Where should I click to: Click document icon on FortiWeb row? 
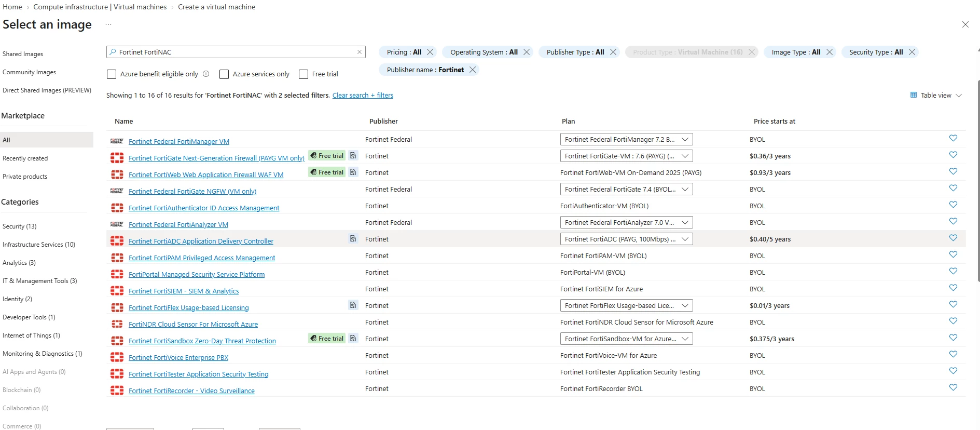coord(353,172)
